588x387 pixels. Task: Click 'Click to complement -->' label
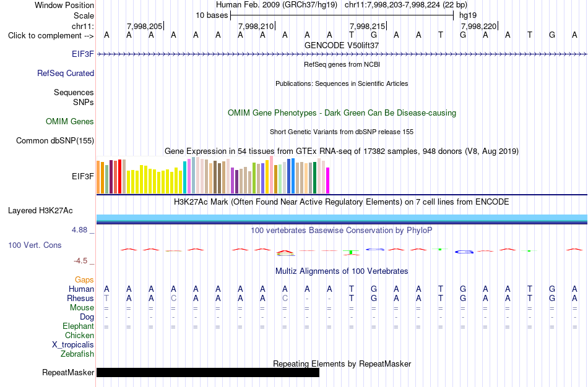coord(51,36)
